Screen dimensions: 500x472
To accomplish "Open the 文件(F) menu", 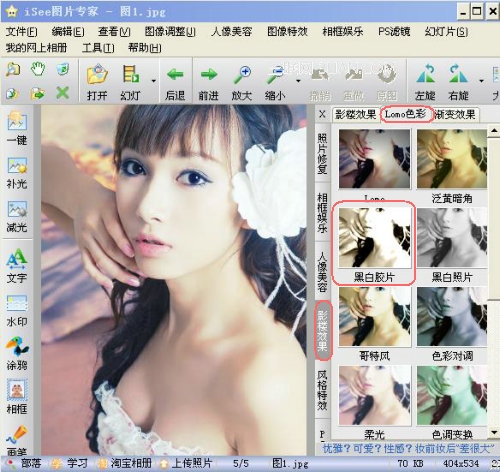I will tap(22, 32).
